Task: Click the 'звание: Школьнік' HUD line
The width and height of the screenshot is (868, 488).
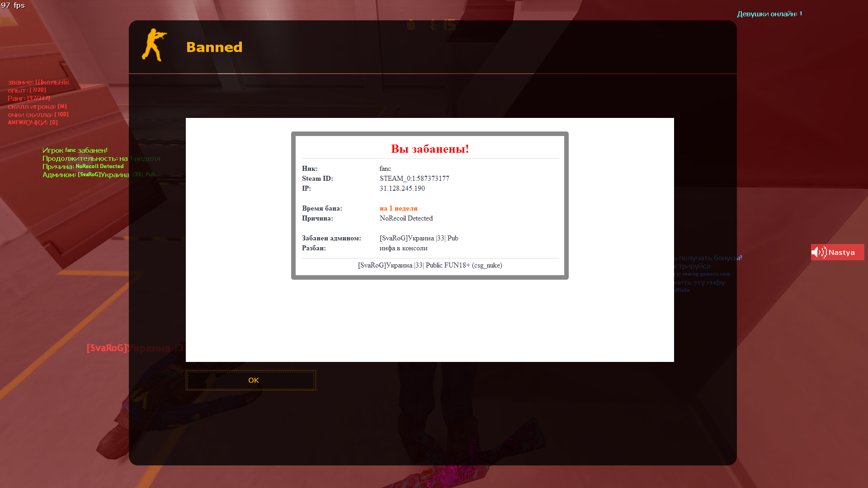Action: pos(38,82)
